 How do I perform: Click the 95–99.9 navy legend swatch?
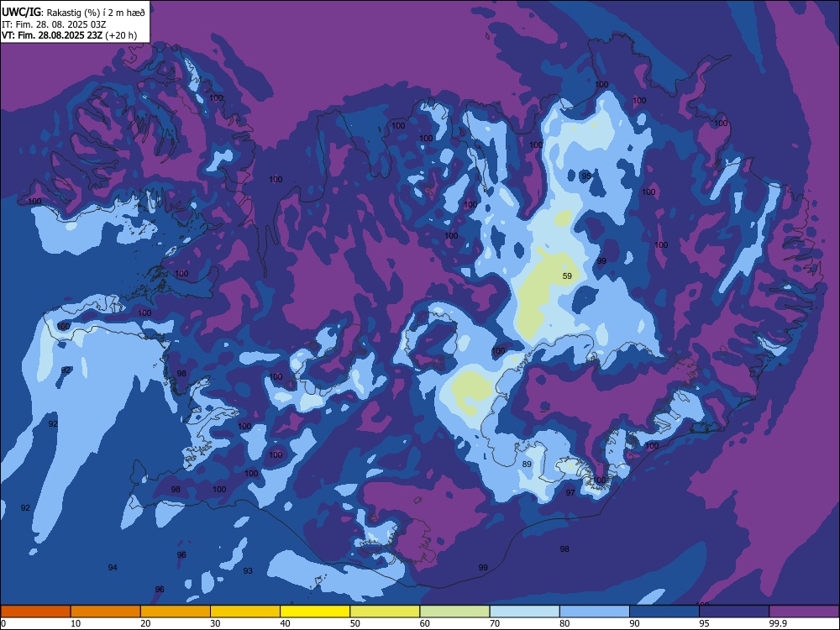coord(734,612)
